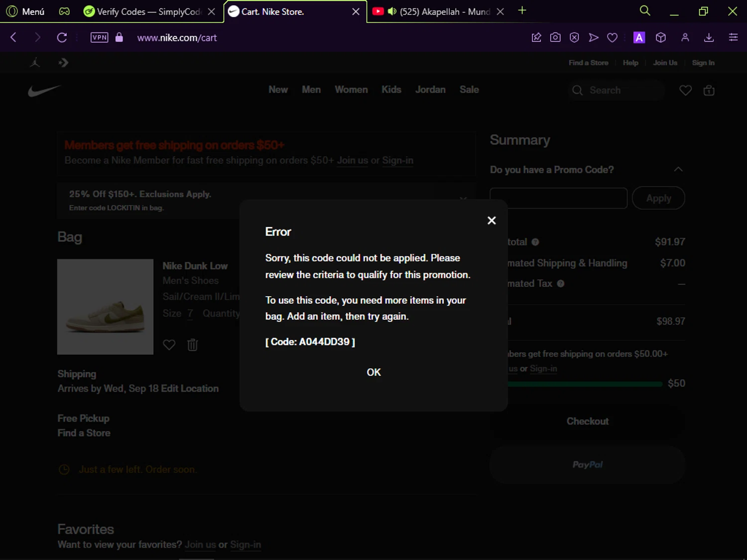Screen dimensions: 747x560
Task: Open the New navigation menu
Action: pyautogui.click(x=278, y=90)
